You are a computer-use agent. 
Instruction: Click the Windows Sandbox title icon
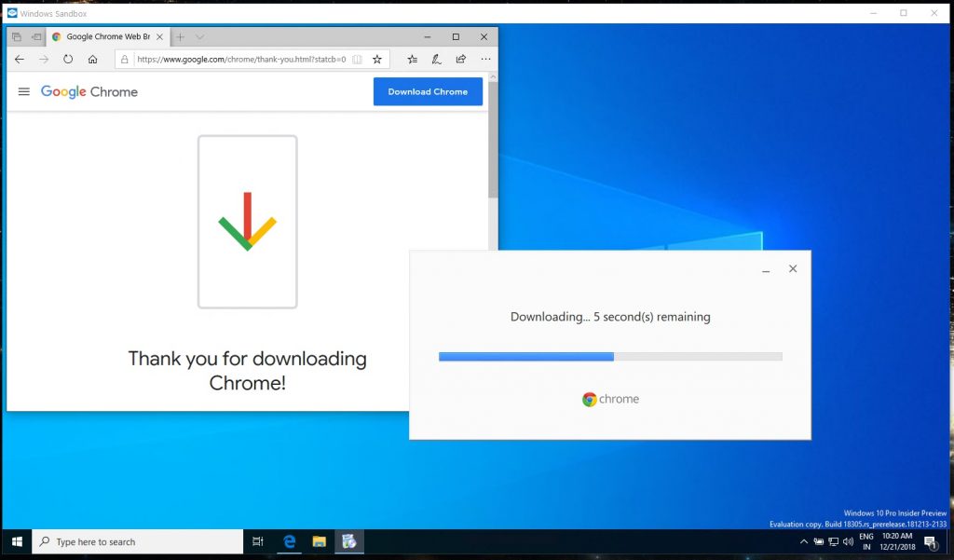12,13
